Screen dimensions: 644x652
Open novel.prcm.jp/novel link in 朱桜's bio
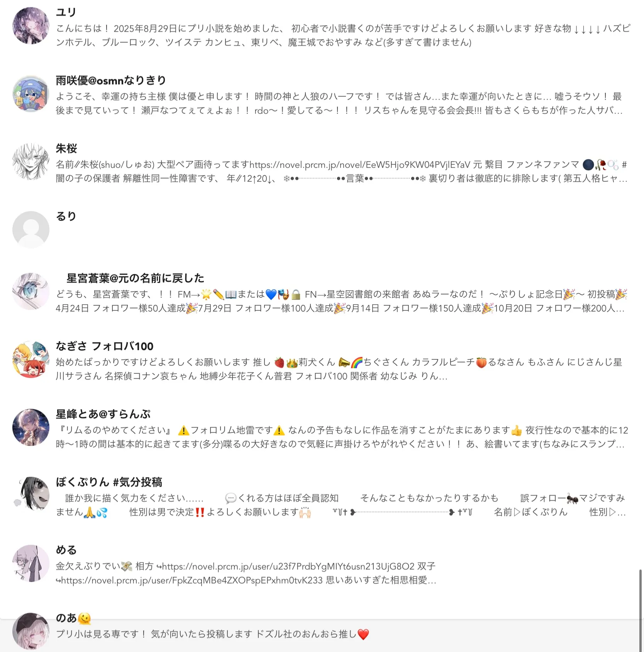click(360, 165)
